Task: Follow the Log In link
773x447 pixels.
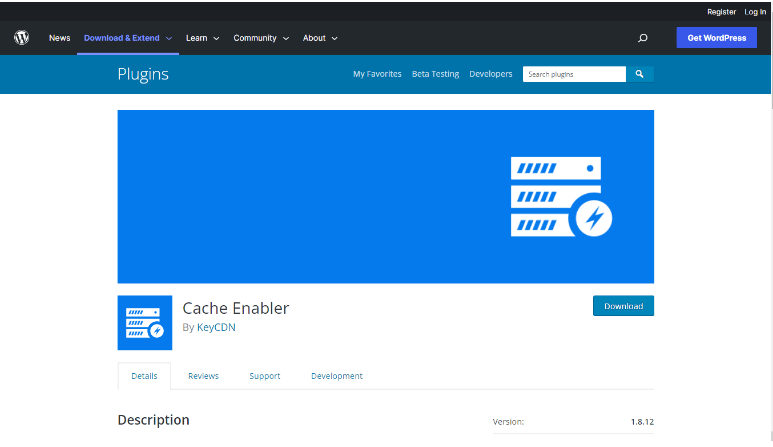Action: [x=755, y=12]
